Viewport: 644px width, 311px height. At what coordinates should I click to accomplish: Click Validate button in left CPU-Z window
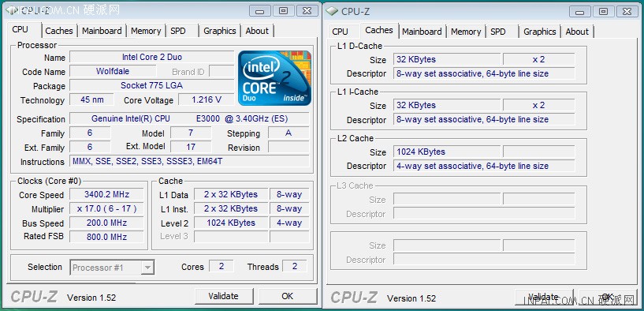pyautogui.click(x=223, y=296)
